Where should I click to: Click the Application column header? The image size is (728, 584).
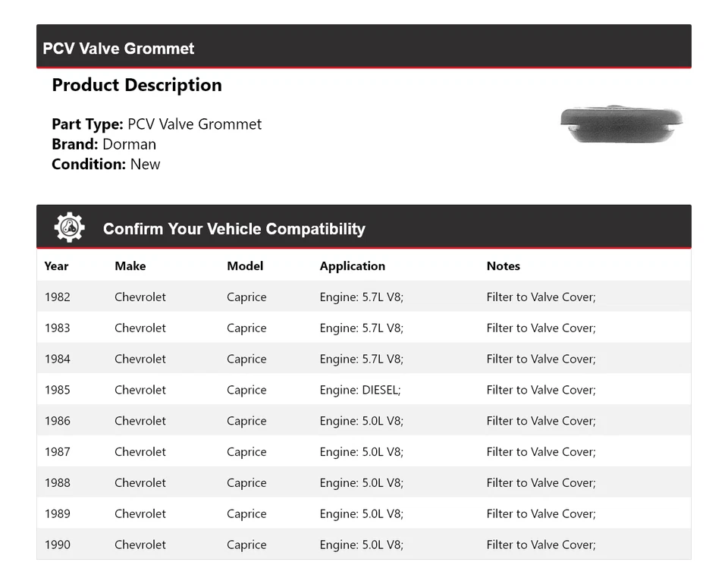352,266
